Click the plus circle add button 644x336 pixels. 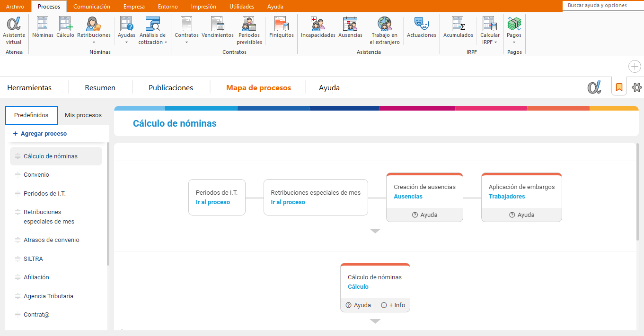point(635,67)
